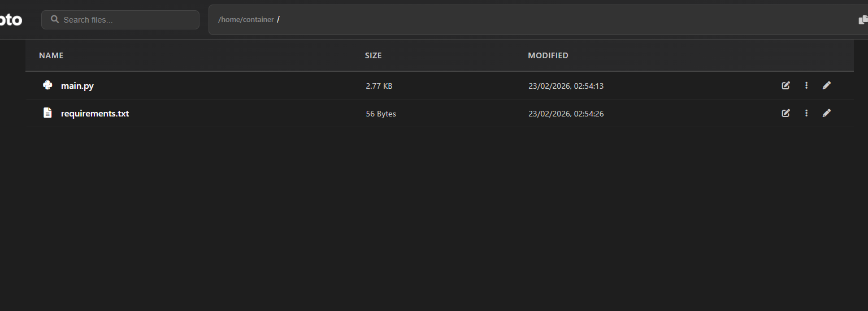Open the three-dot menu for main.py
Image resolution: width=868 pixels, height=311 pixels.
[806, 85]
